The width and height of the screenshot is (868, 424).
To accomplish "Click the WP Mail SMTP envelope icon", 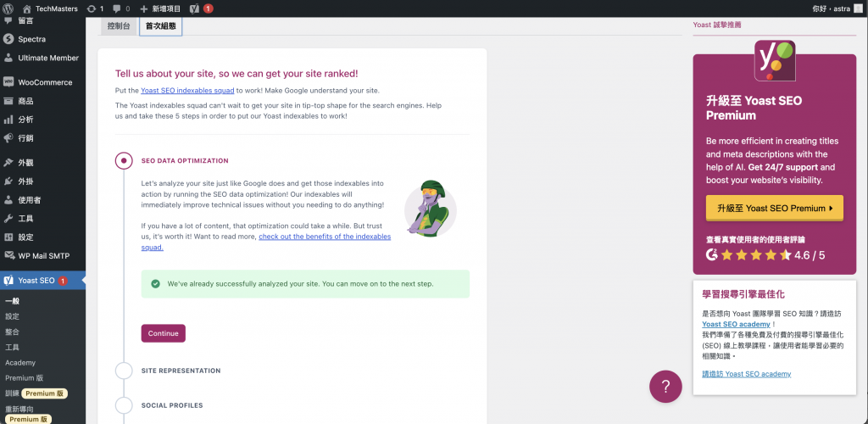I will pos(8,256).
